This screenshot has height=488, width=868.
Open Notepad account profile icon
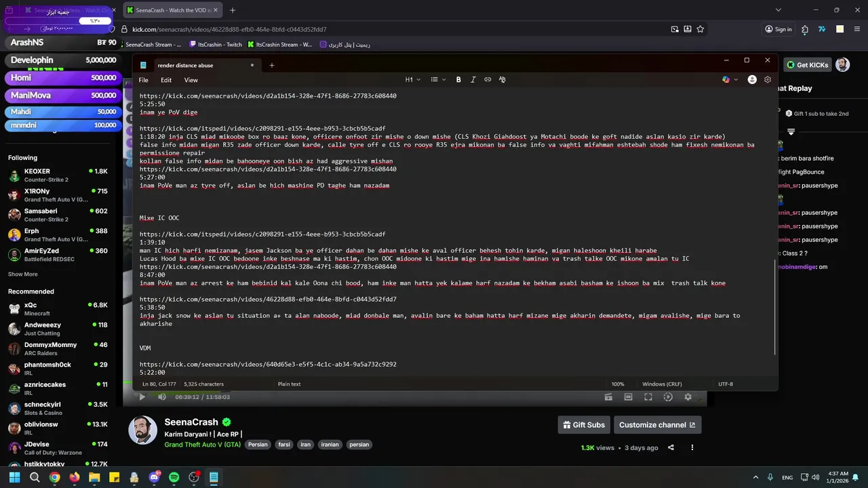pyautogui.click(x=752, y=79)
